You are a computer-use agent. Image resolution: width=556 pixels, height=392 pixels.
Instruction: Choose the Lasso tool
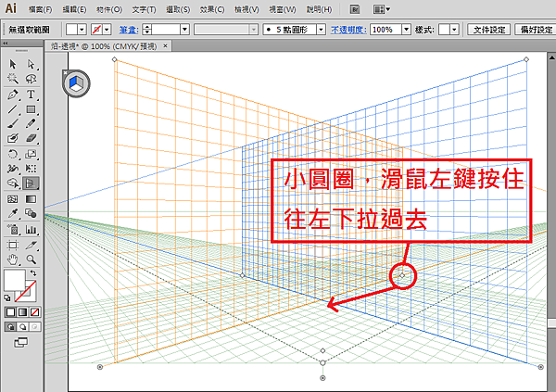coord(32,79)
